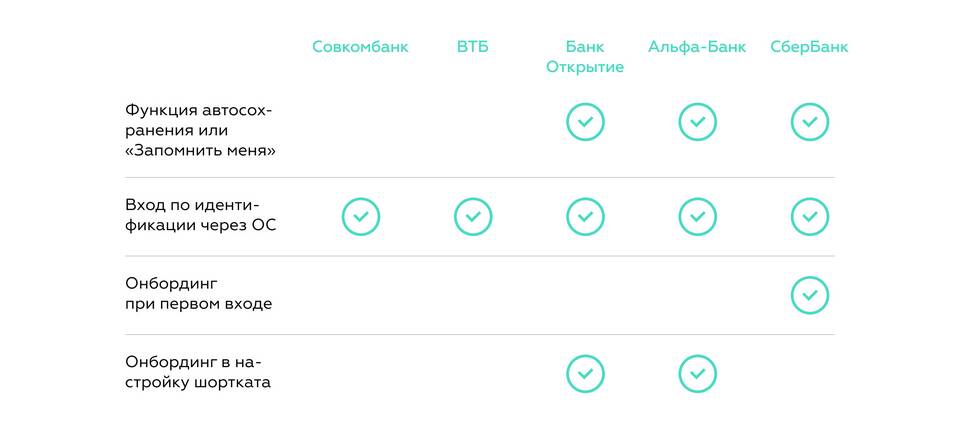Click Совкомбанк OS identification checkmark
Image resolution: width=960 pixels, height=422 pixels.
(361, 216)
